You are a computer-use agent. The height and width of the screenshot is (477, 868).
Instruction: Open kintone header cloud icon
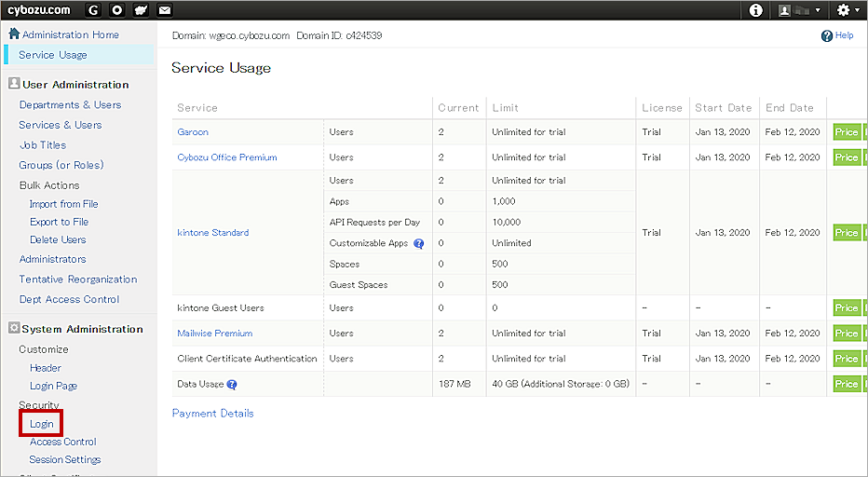pyautogui.click(x=142, y=10)
